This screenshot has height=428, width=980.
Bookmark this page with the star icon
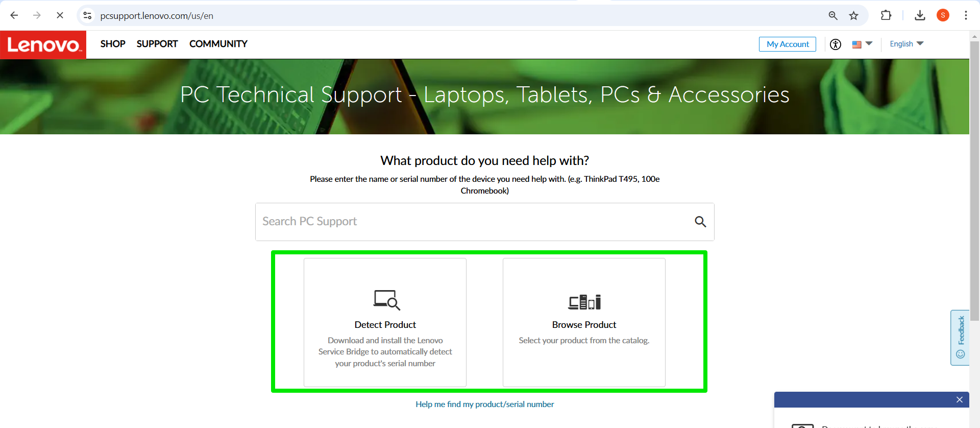pyautogui.click(x=853, y=15)
